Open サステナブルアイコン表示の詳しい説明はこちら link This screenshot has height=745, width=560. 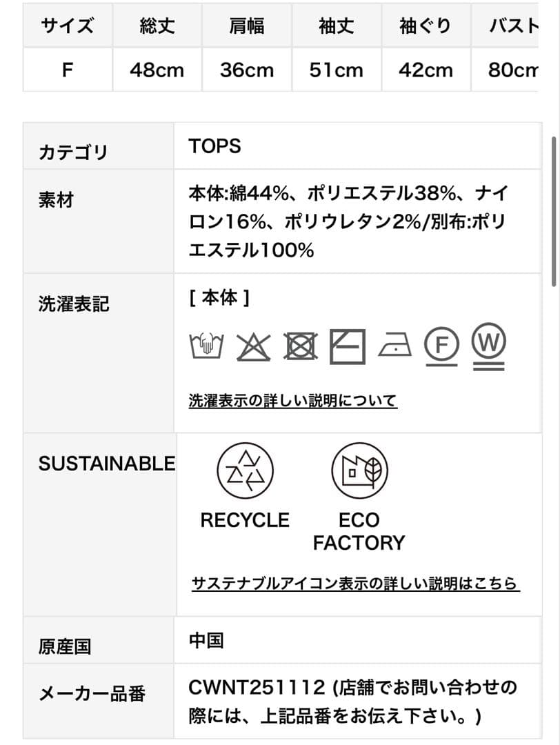355,584
